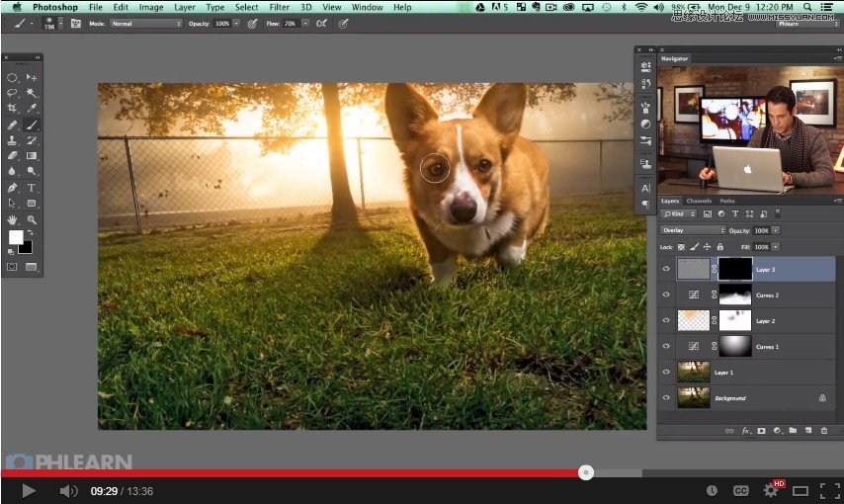Expand the layer Opacity dropdown arrow
This screenshot has width=844, height=504.
click(x=776, y=230)
